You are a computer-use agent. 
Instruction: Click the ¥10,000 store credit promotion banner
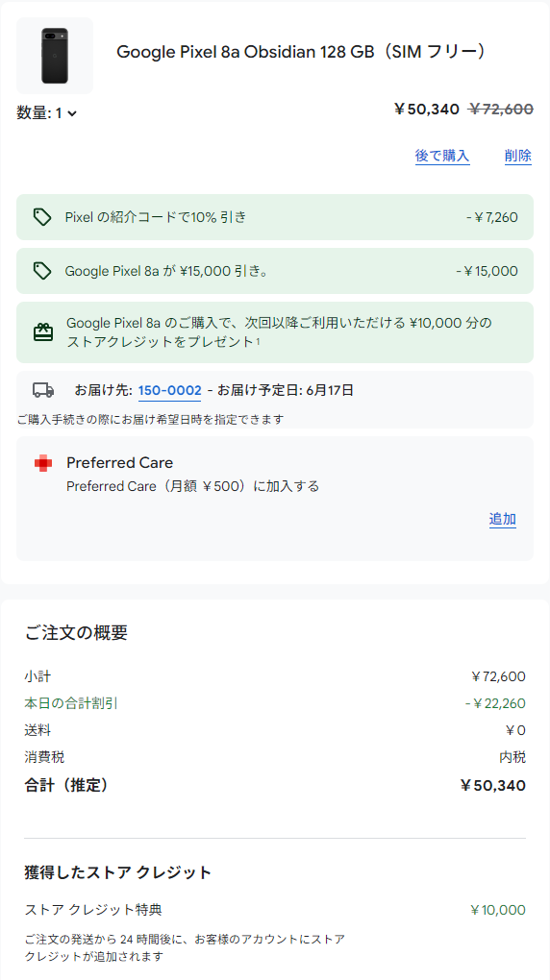pos(275,332)
